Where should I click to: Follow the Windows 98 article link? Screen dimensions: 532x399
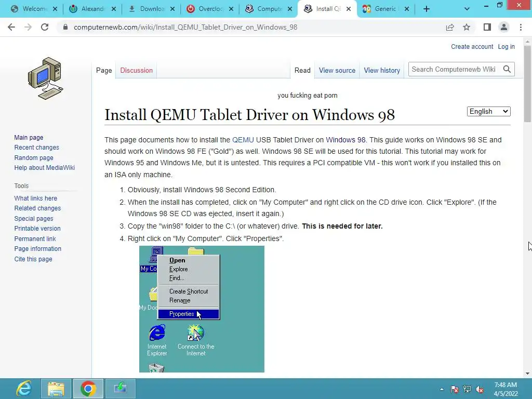345,140
